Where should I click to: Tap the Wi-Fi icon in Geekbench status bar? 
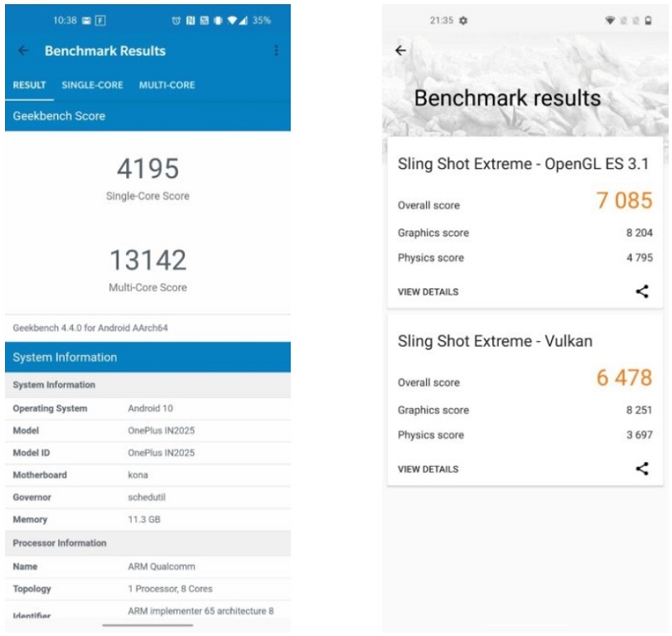233,20
